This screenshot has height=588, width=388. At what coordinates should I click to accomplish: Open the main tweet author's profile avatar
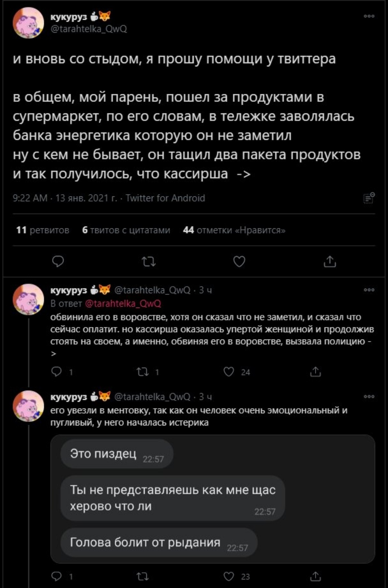(x=28, y=23)
